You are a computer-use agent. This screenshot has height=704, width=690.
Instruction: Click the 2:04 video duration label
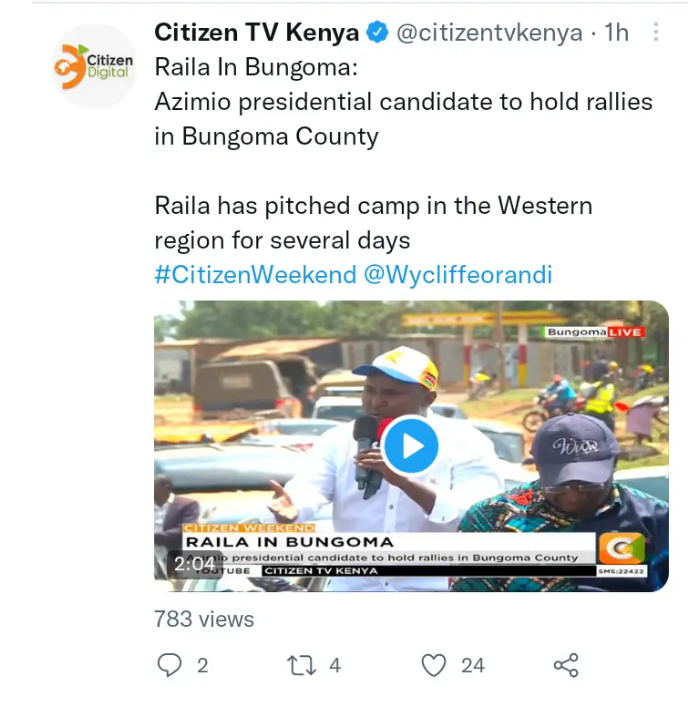click(194, 564)
